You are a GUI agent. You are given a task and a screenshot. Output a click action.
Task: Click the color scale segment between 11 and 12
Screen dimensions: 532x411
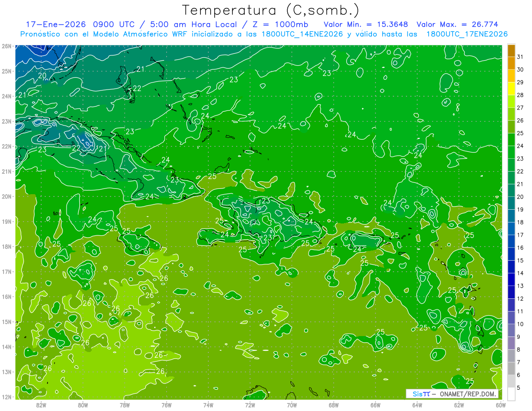511,305
